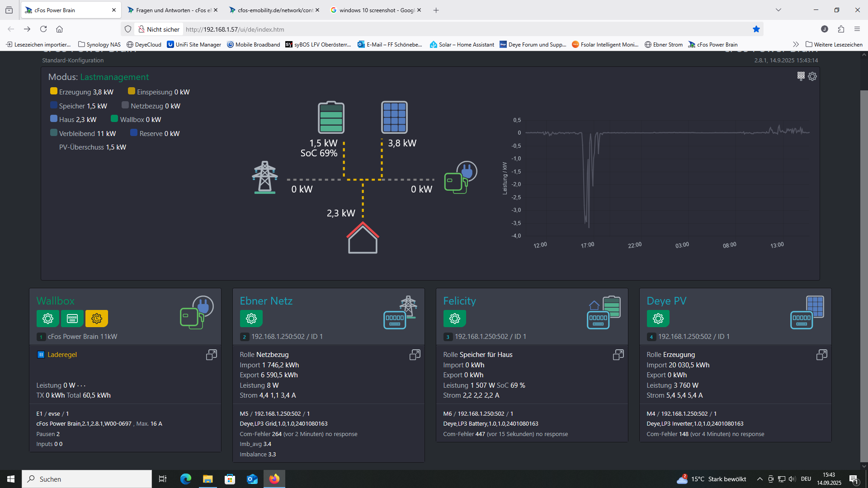Click the Ebner Netz grid meter image

click(400, 312)
